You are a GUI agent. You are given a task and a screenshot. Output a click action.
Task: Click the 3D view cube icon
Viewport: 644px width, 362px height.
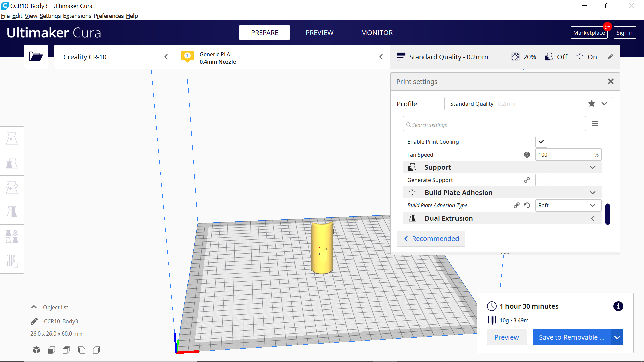click(36, 350)
